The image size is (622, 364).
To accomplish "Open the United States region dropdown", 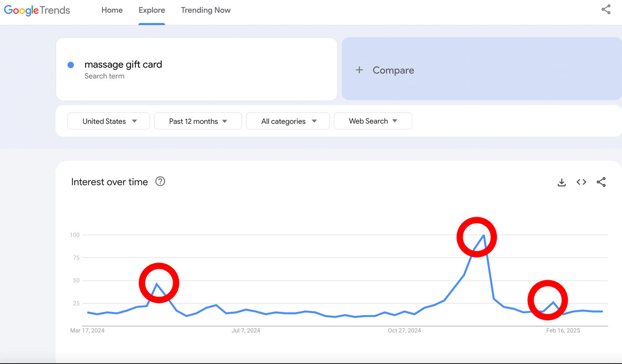I will coord(109,121).
